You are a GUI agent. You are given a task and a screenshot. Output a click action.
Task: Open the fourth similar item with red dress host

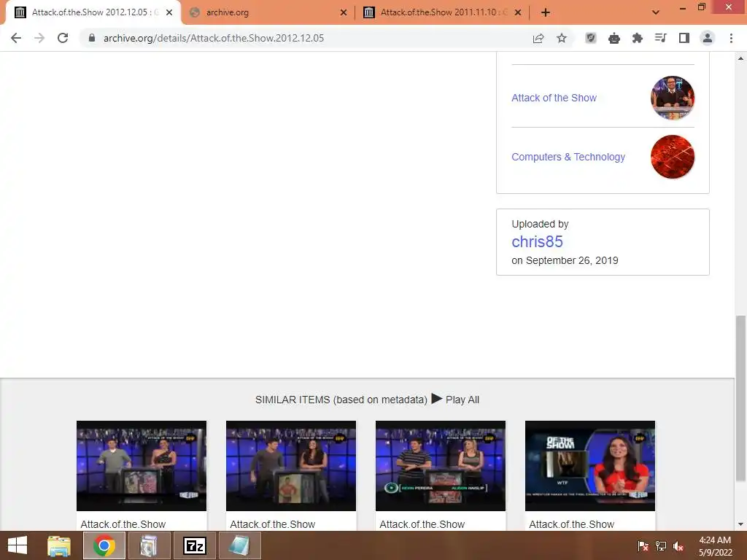click(x=589, y=466)
